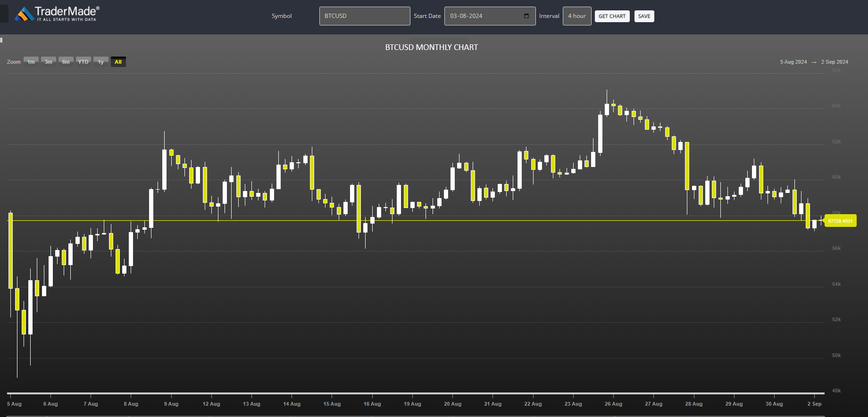
Task: Click the GET CHART button
Action: [x=612, y=17]
